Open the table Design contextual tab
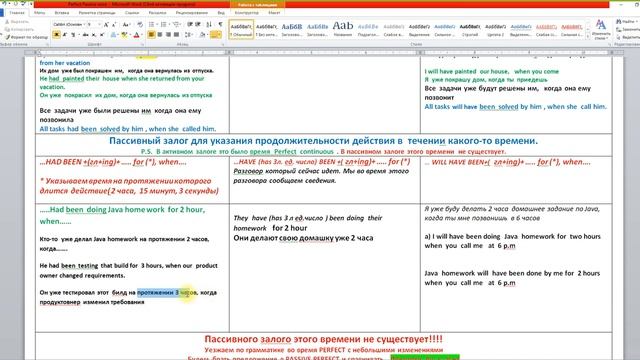This screenshot has height=360, width=640. click(247, 13)
